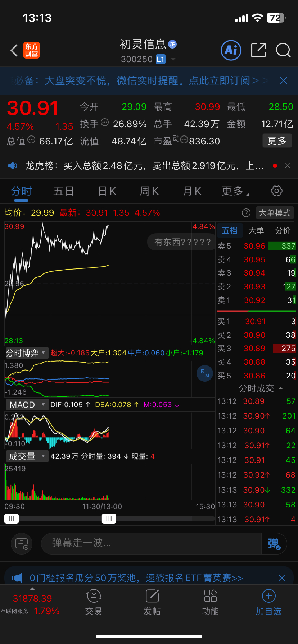This screenshot has width=298, height=644.
Task: Open the 交易 trade icon
Action: [x=94, y=596]
